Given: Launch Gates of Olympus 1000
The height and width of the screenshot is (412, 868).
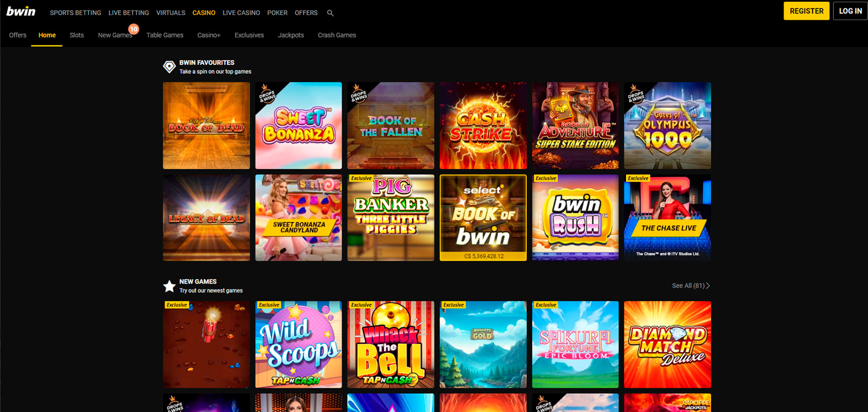Looking at the screenshot, I should (668, 126).
